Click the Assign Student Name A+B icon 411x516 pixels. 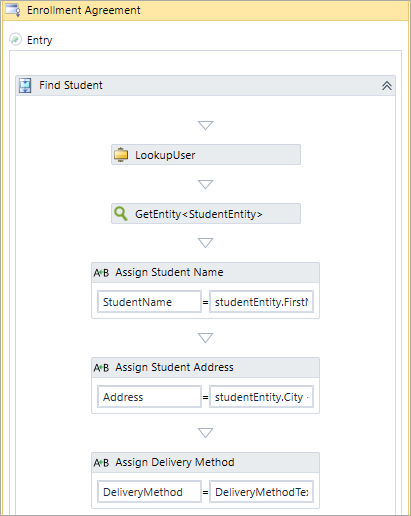[101, 273]
